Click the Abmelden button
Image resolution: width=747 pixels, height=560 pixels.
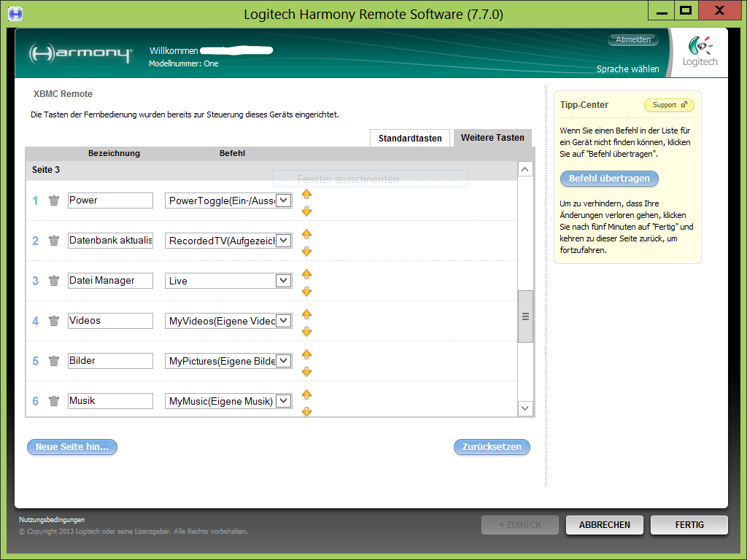(632, 39)
